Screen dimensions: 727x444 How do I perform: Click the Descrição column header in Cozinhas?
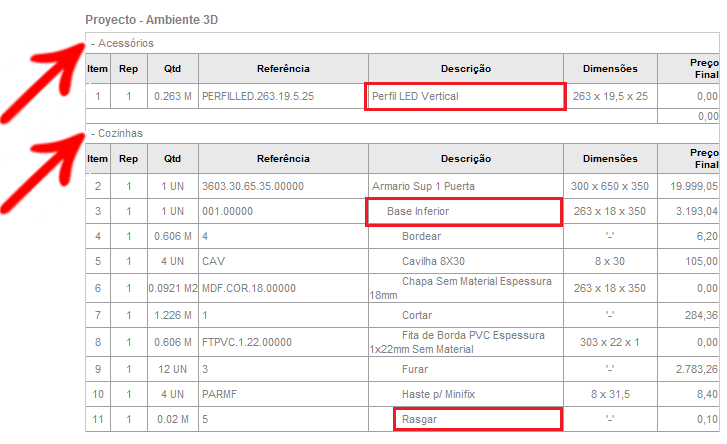tap(466, 158)
